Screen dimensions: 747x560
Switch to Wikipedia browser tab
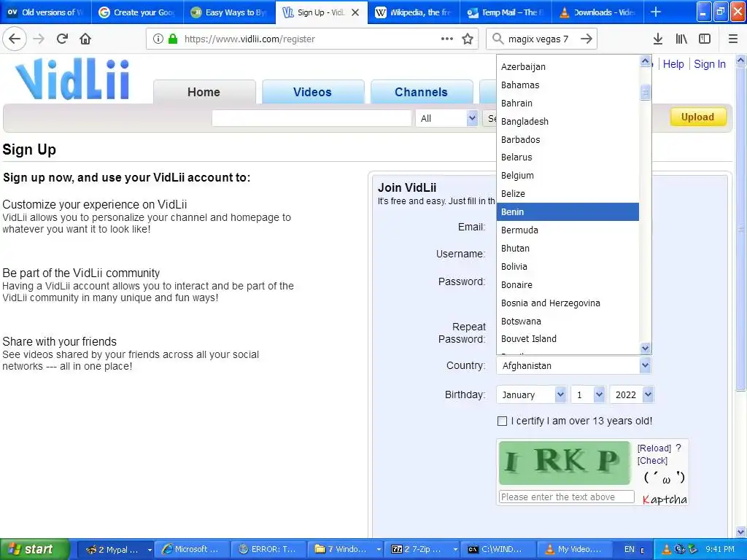[413, 12]
